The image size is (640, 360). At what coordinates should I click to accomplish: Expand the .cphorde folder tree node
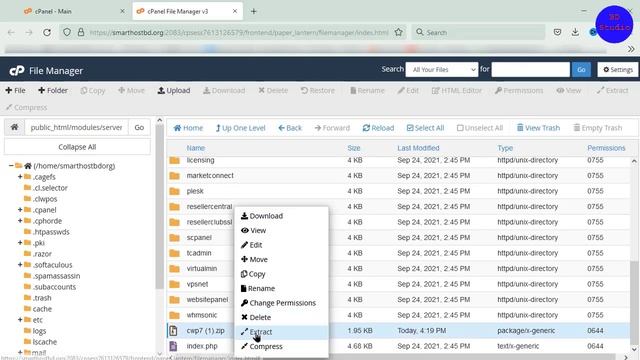20,221
